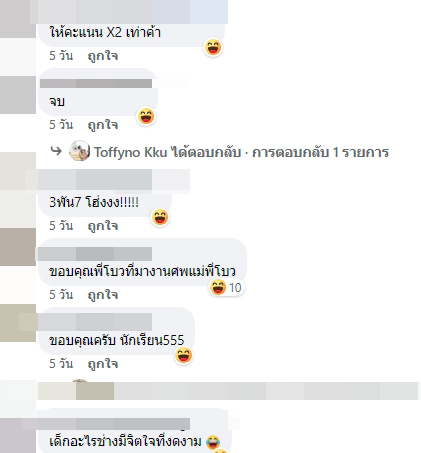Click the 'เด็กอะไรช่างมีจิตใจที่งดงาม' comment bubble
The image size is (421, 453).
[x=135, y=431]
